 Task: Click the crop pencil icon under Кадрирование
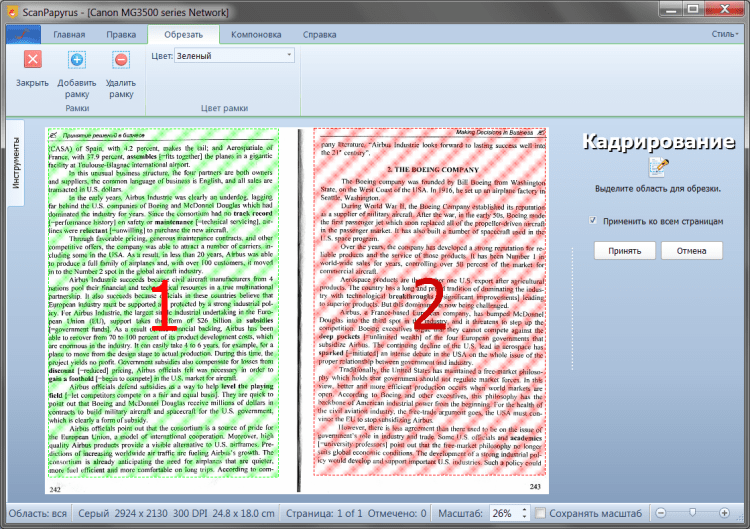pyautogui.click(x=658, y=167)
